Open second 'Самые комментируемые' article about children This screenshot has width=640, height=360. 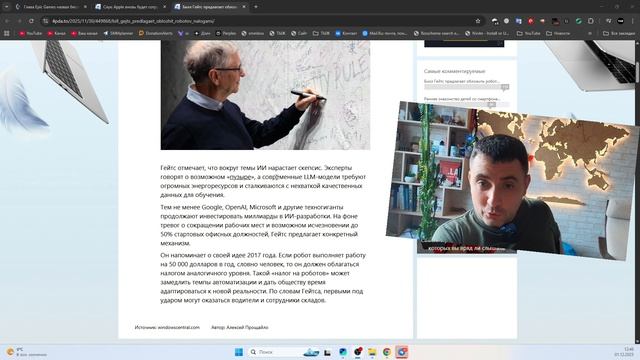pos(462,99)
